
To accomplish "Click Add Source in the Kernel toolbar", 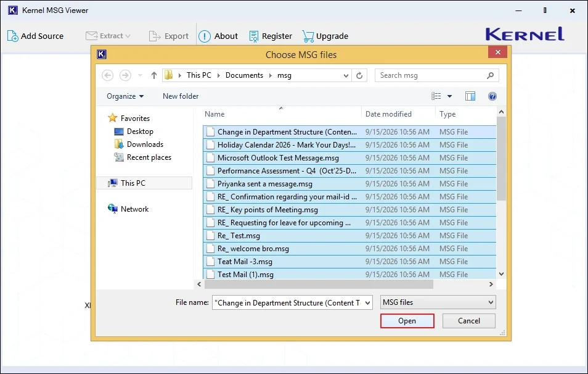I will click(x=35, y=36).
